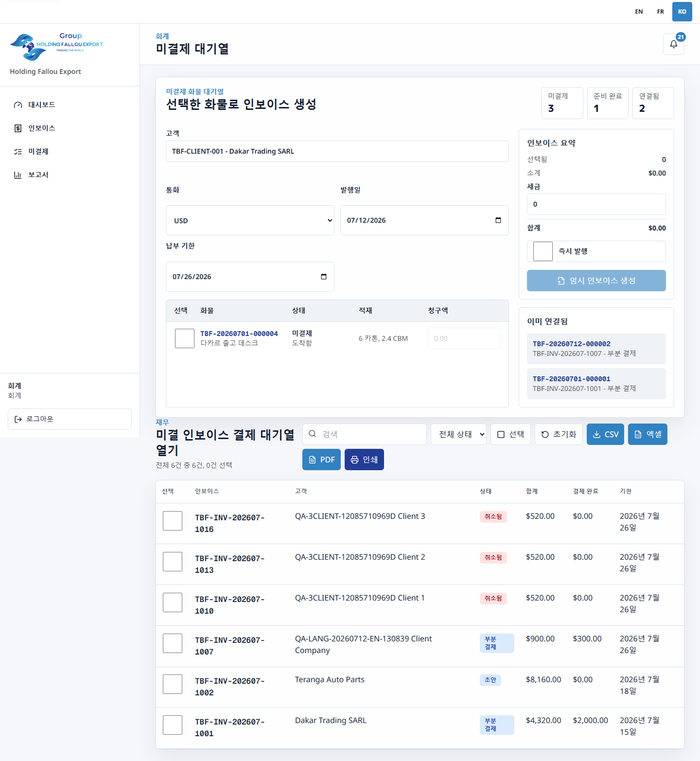Switch language to EN
The image size is (700, 761).
pos(639,12)
